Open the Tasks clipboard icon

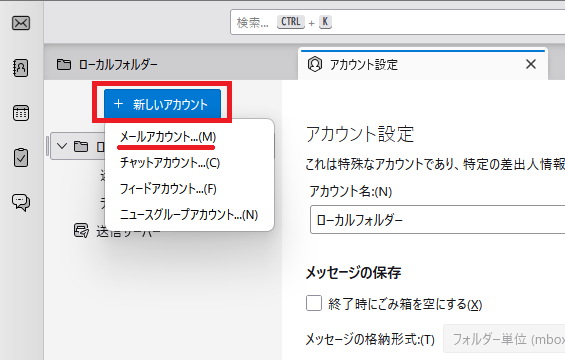coord(21,157)
